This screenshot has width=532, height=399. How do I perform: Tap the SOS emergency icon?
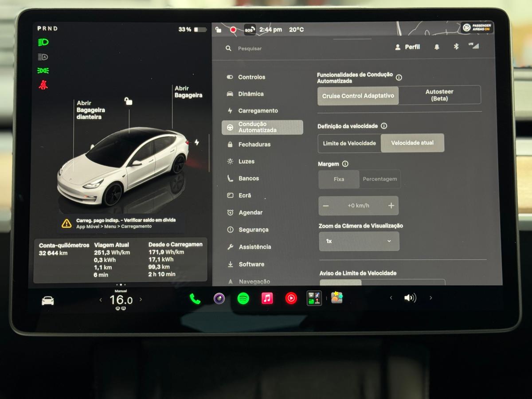(x=250, y=30)
